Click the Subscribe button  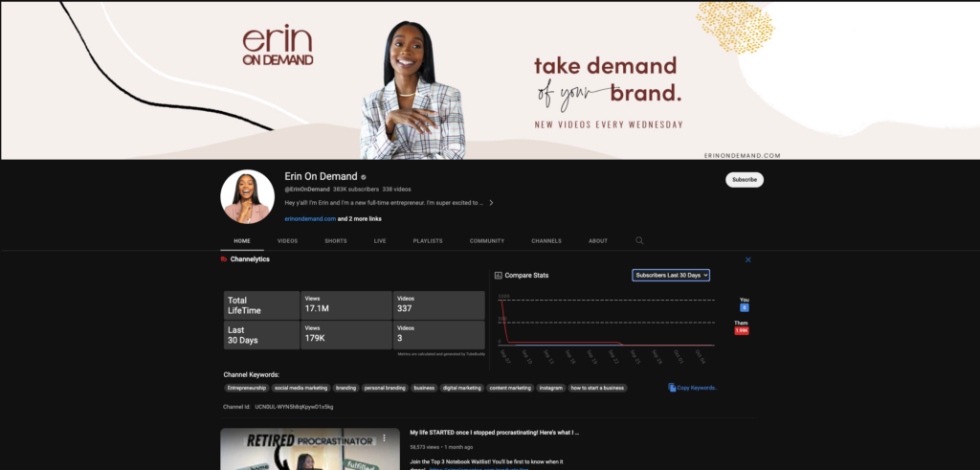tap(745, 179)
